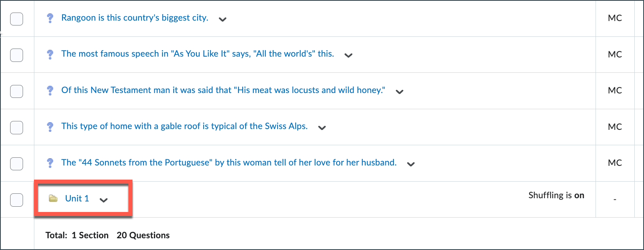
Task: Open context menu chevron for Swiss Alps question
Action: [322, 128]
